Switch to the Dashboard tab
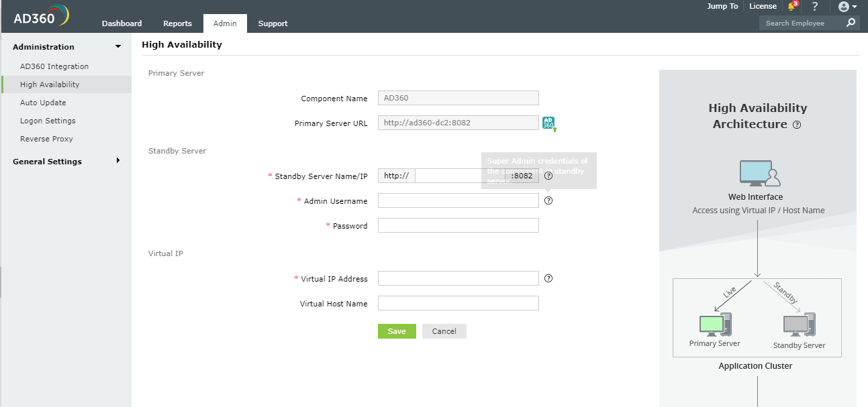 click(x=122, y=23)
